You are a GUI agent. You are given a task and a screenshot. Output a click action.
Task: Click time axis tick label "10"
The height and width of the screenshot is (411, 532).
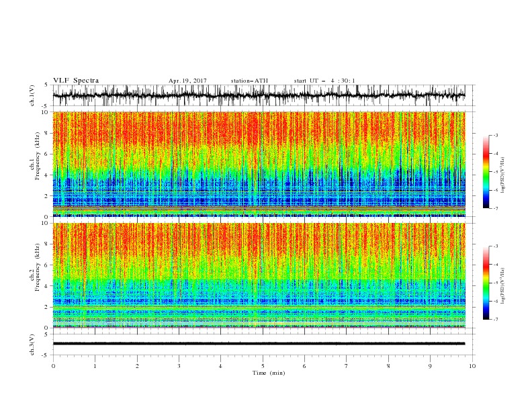[472, 366]
